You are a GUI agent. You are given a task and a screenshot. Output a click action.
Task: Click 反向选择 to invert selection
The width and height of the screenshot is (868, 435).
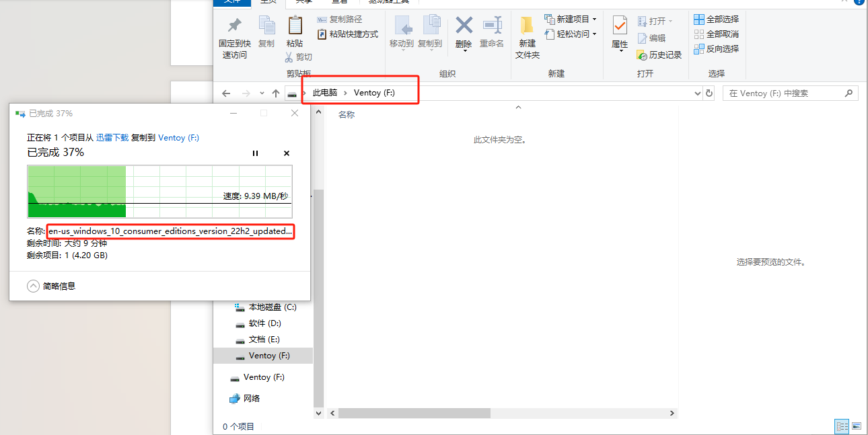717,48
